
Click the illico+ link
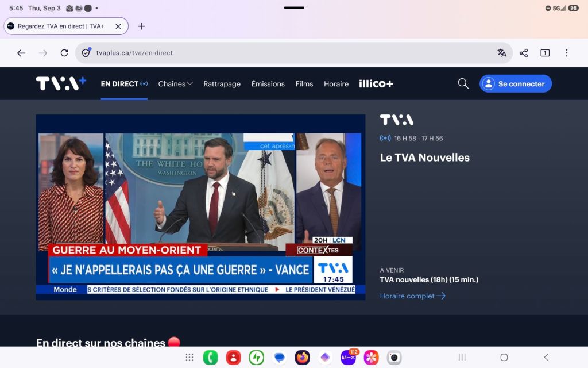pyautogui.click(x=376, y=84)
